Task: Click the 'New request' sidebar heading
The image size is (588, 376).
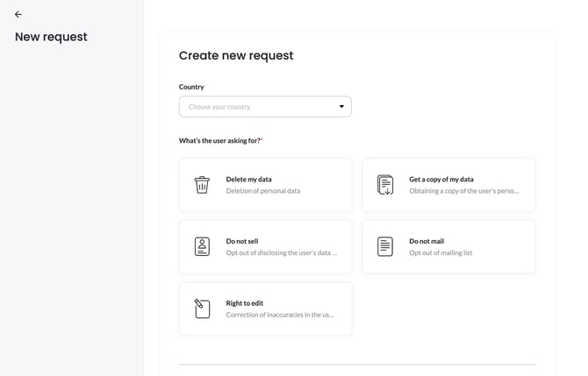Action: pos(51,37)
